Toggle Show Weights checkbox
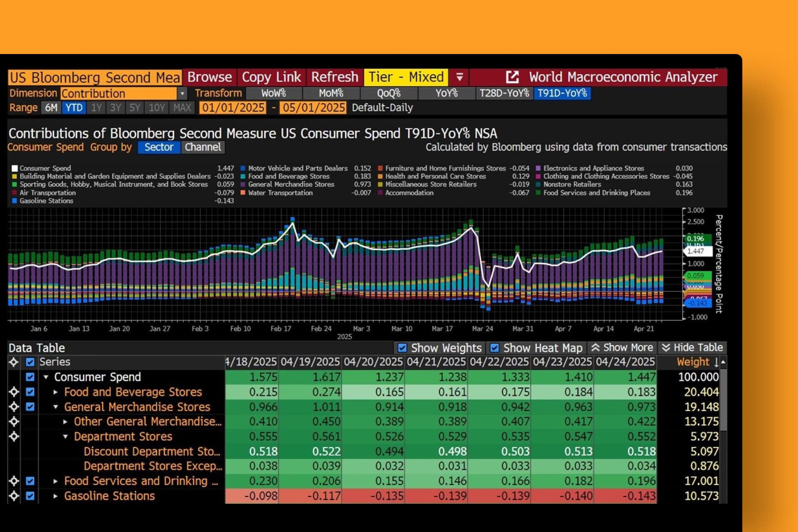The height and width of the screenshot is (532, 798). 402,348
